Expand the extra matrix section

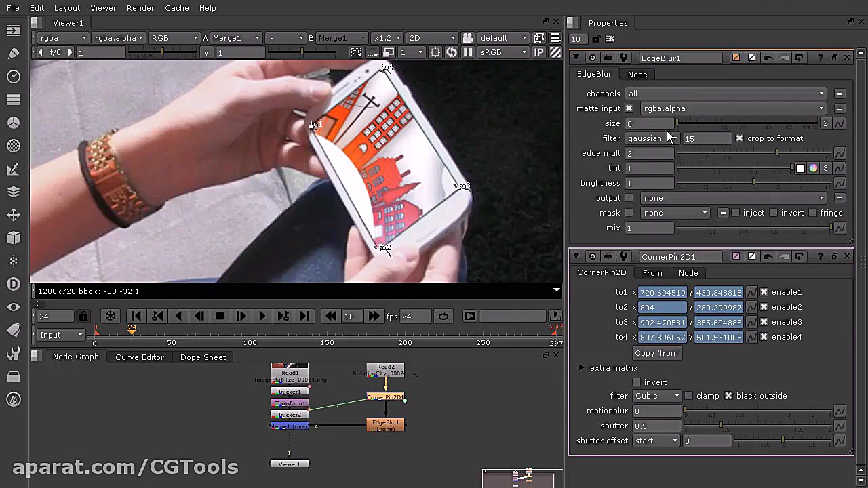pos(581,368)
